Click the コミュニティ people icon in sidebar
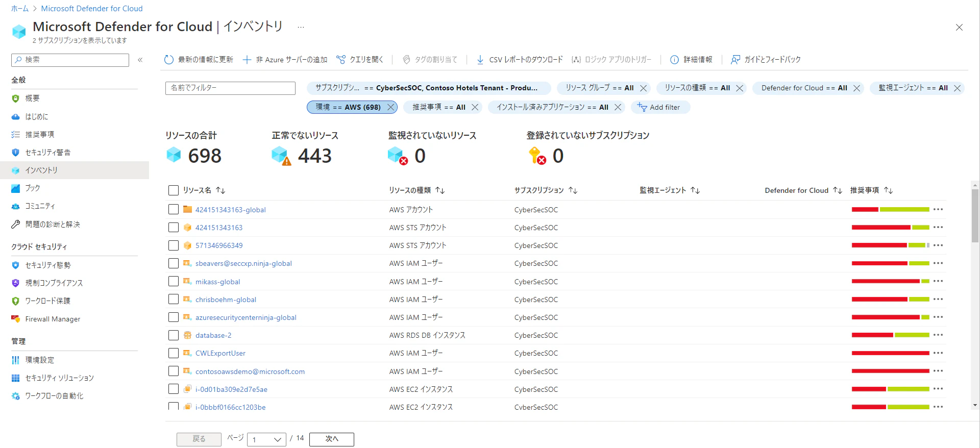980x448 pixels. (16, 206)
